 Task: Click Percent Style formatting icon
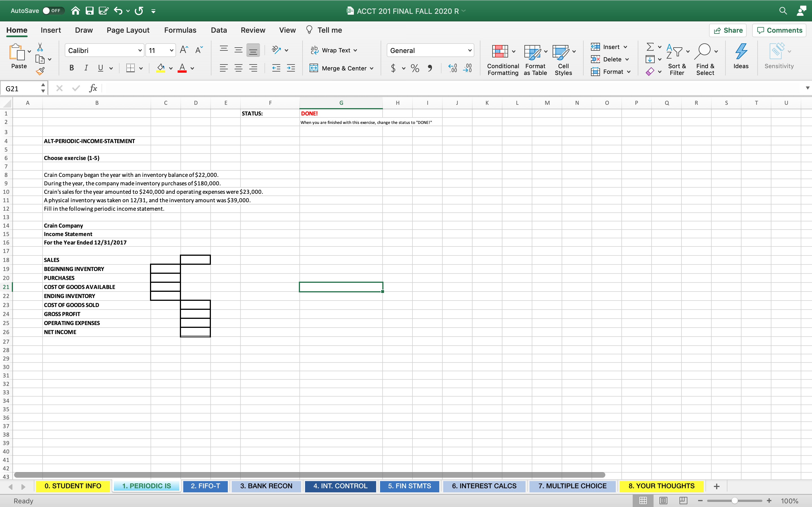(x=415, y=68)
